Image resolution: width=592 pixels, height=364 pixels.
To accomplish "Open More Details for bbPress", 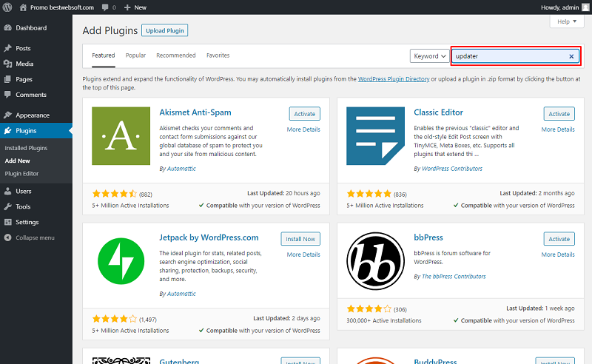I will click(x=558, y=255).
